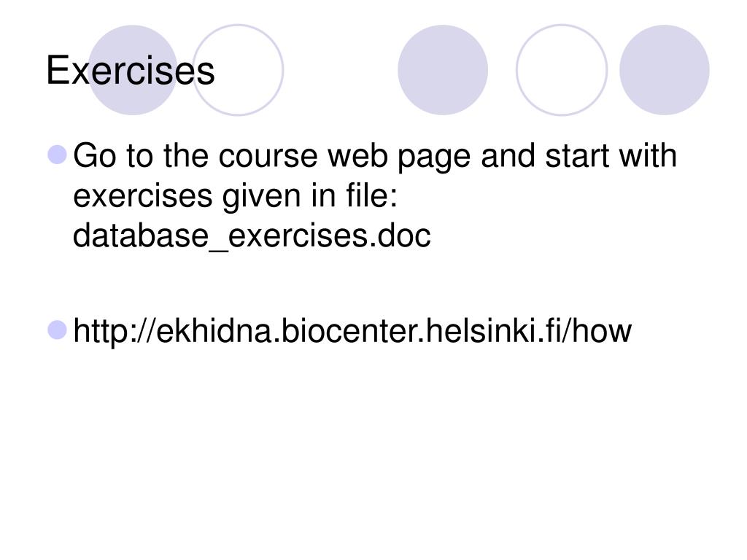Click the words 'start with' in the first line
The image size is (747, 560).
611,156
